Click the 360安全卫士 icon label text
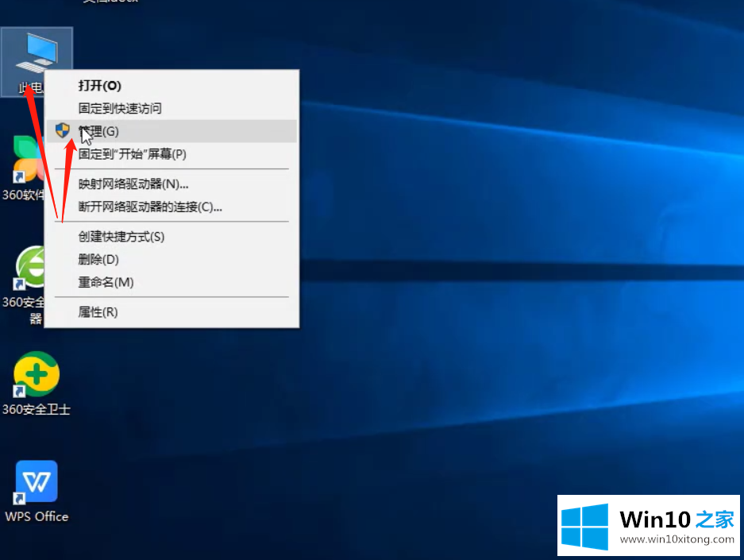The image size is (744, 560). tap(37, 409)
